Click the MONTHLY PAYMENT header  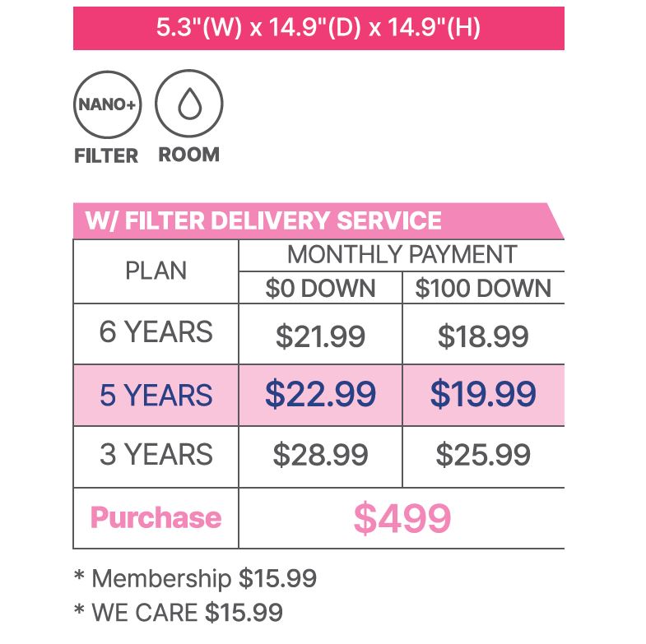402,255
